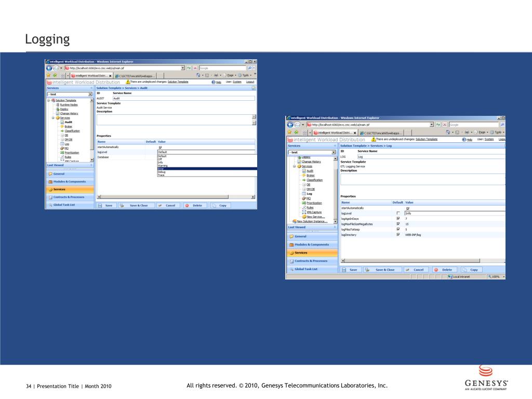Image resolution: width=532 pixels, height=399 pixels.
Task: Follow the Solution Template warning link in Audit window
Action: (x=178, y=82)
